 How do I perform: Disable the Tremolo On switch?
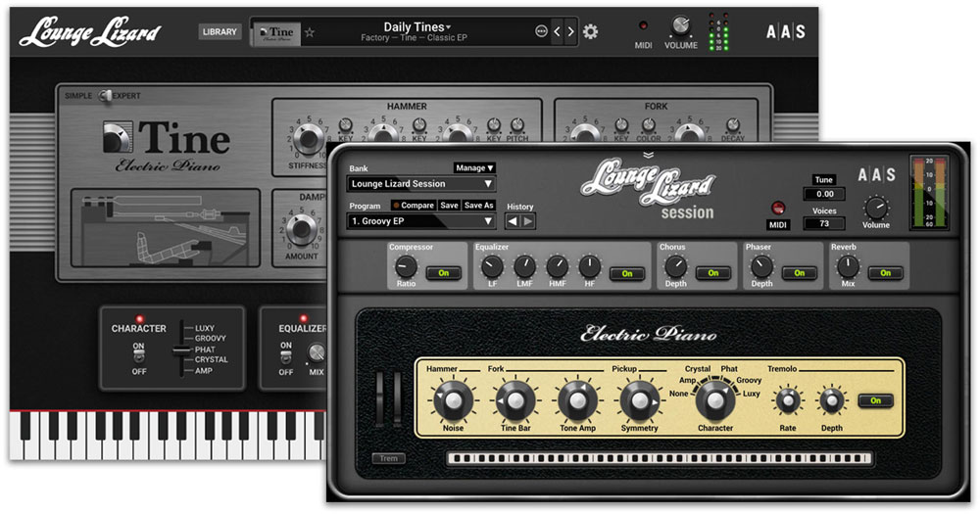point(874,400)
